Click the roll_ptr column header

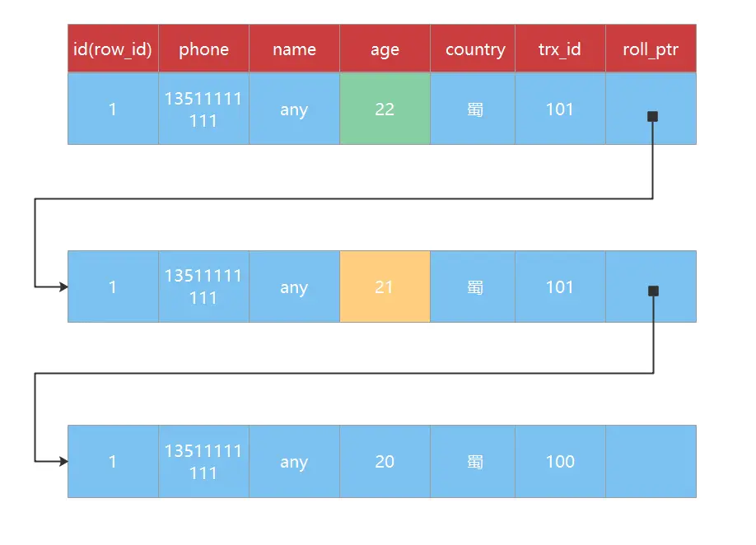tap(651, 49)
